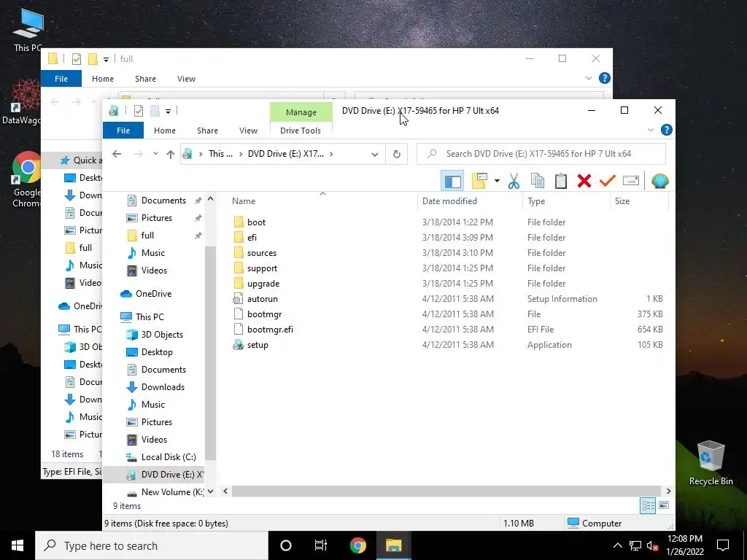Select the Drive Tools tab

301,131
